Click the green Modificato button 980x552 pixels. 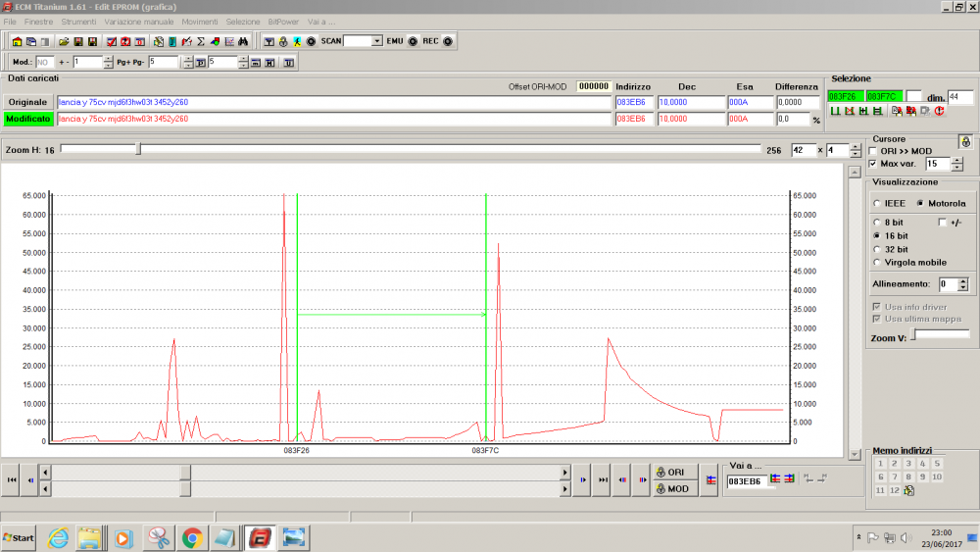point(27,119)
